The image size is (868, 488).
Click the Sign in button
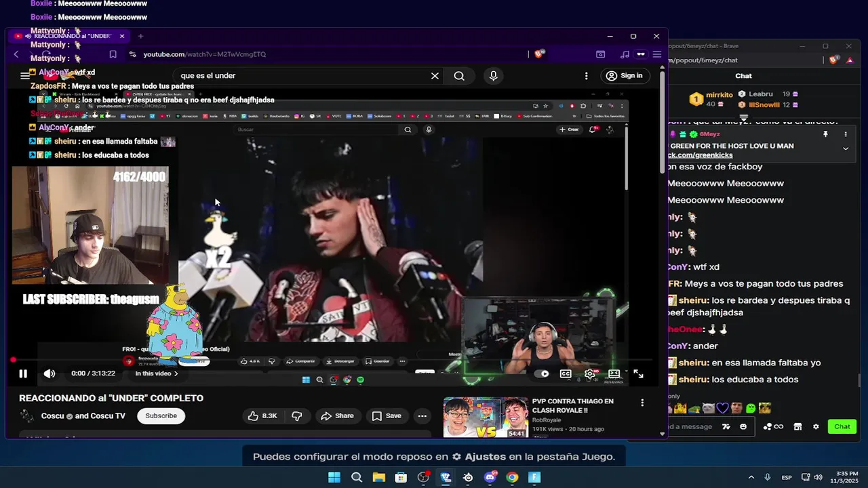pyautogui.click(x=625, y=76)
